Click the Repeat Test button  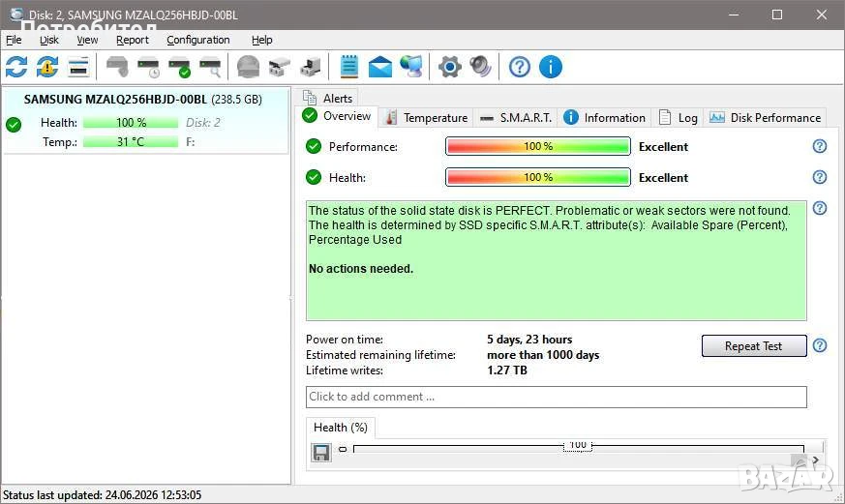[753, 345]
